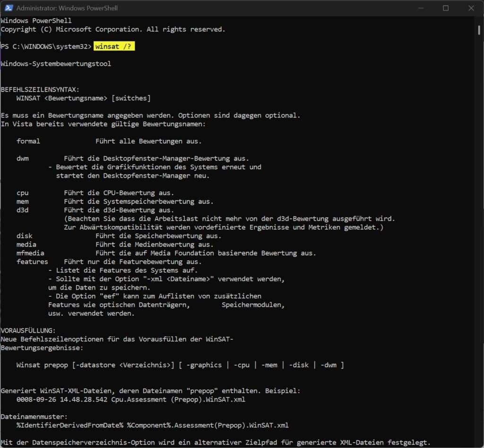Viewport: 484px width, 448px height.
Task: Minimize the PowerShell window
Action: pos(420,8)
